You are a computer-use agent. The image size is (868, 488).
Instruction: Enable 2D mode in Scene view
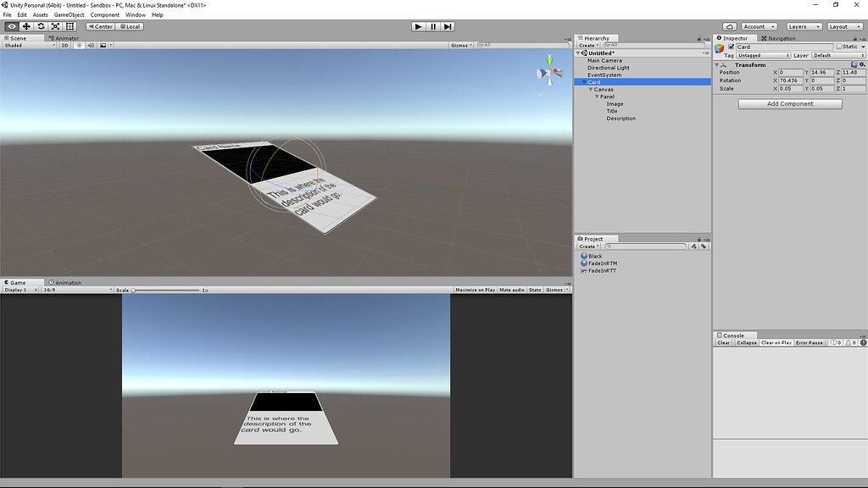pyautogui.click(x=64, y=45)
